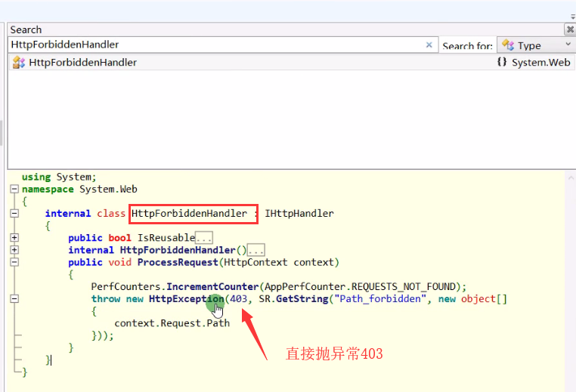The width and height of the screenshot is (576, 392).
Task: Click the Search panel title
Action: [x=26, y=29]
